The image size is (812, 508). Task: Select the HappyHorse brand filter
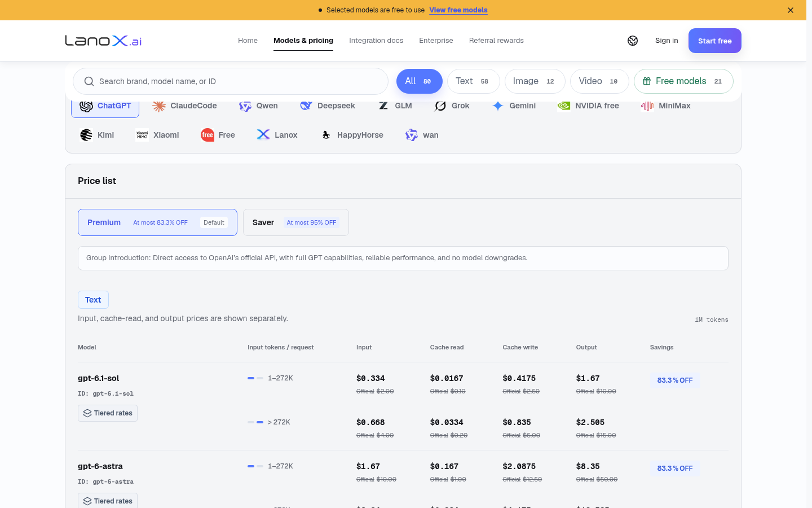pos(352,135)
